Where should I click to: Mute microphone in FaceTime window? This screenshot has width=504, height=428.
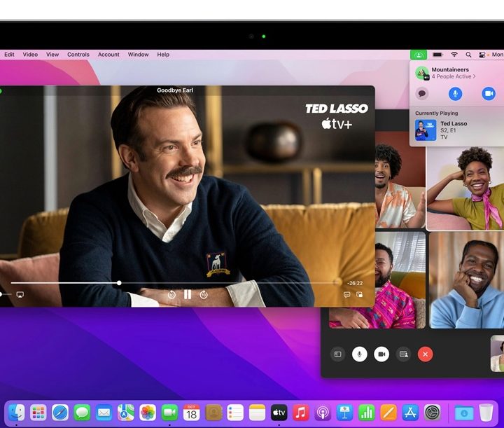click(x=360, y=354)
